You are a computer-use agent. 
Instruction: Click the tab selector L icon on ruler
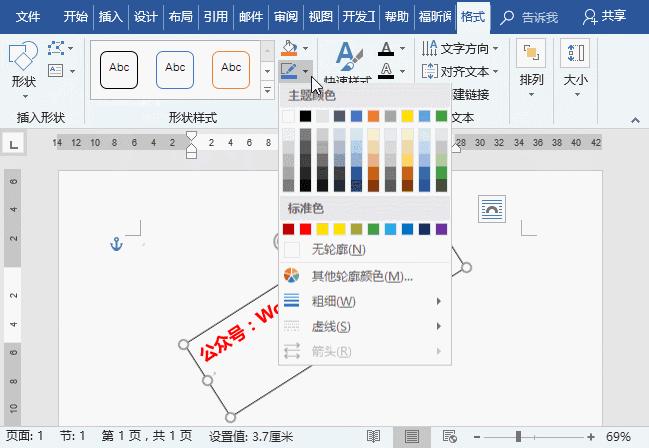pos(14,144)
